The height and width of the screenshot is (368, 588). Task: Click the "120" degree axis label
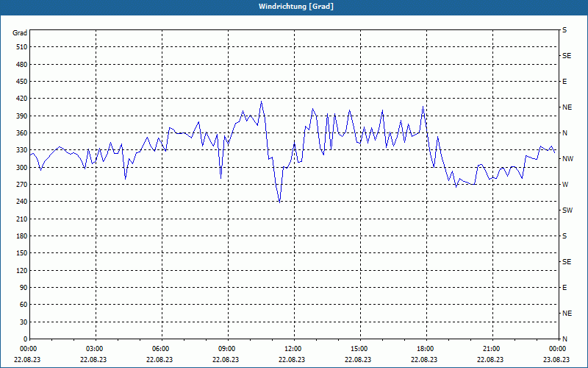(x=22, y=271)
